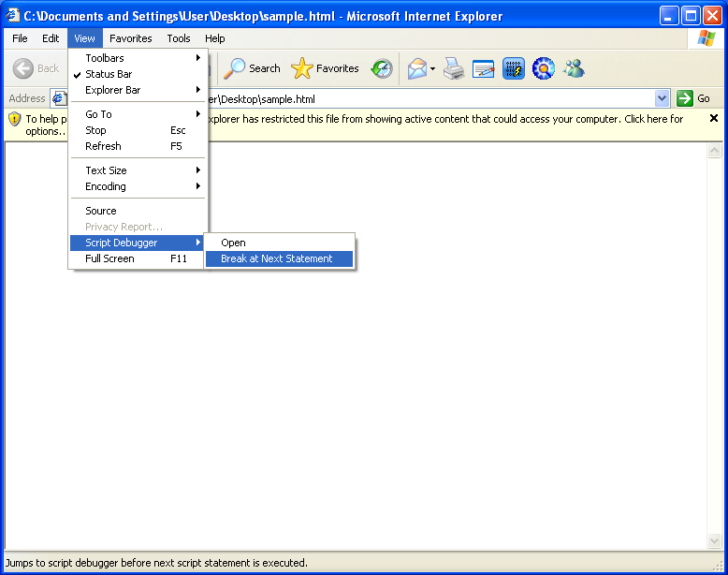
Task: Open the address bar dropdown arrow
Action: (662, 98)
